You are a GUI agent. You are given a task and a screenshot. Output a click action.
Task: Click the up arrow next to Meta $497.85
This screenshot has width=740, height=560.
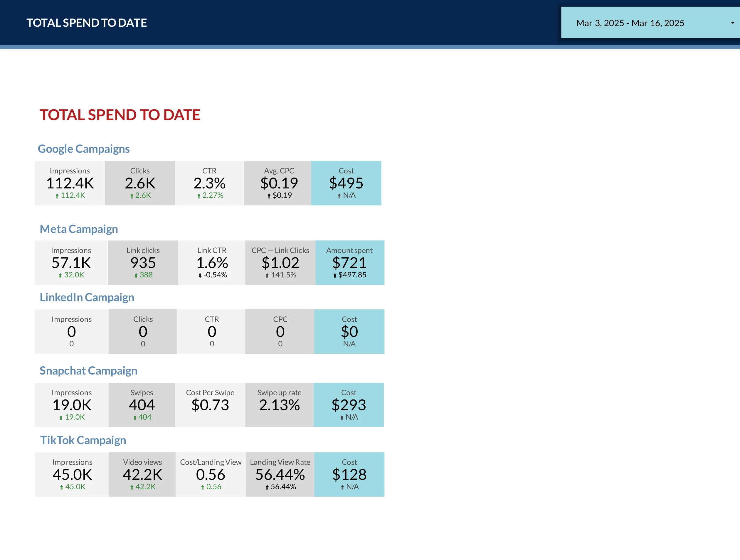(335, 276)
